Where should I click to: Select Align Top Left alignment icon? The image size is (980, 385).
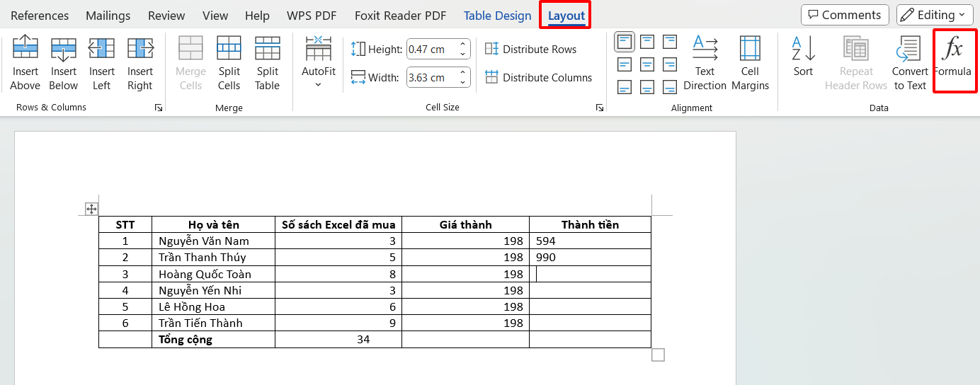pos(625,42)
